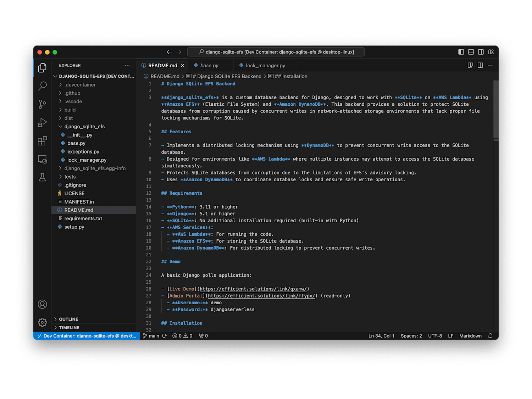Open the LICENSE file
This screenshot has width=532, height=399.
click(x=94, y=194)
